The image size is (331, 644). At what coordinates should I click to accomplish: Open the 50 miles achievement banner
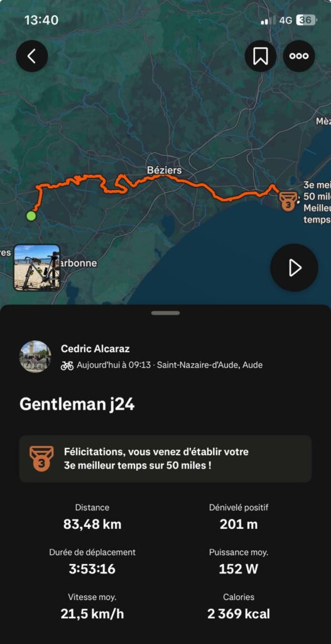(165, 458)
